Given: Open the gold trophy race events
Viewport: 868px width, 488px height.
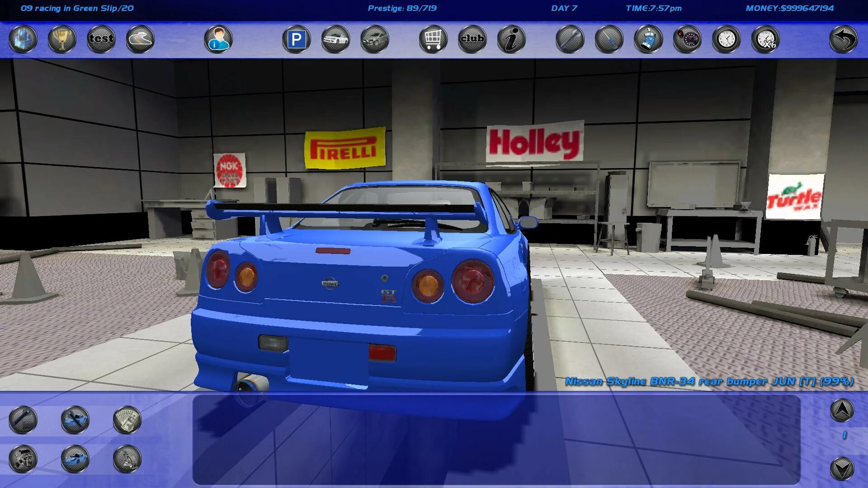Looking at the screenshot, I should tap(62, 39).
